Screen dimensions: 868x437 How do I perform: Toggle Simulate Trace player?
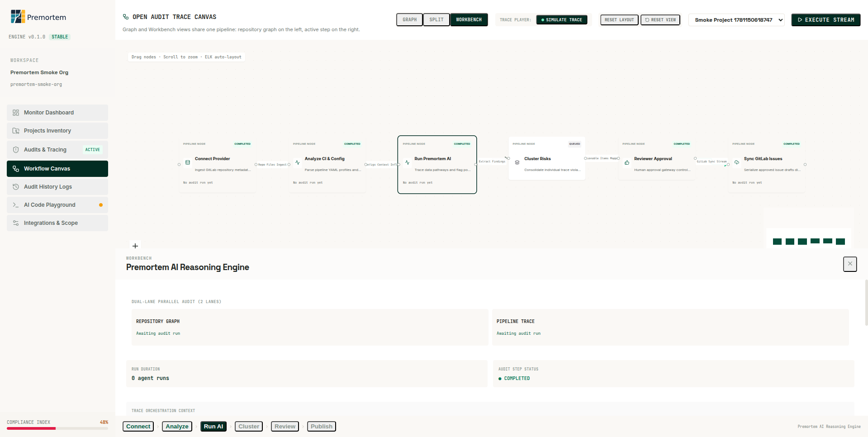pyautogui.click(x=562, y=20)
